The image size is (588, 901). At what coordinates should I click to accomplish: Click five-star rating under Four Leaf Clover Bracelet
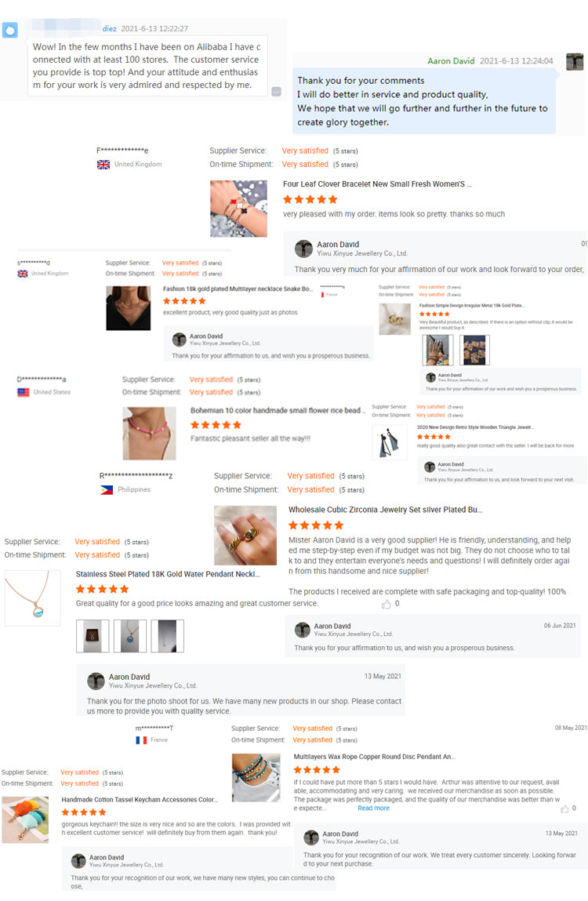click(x=310, y=199)
